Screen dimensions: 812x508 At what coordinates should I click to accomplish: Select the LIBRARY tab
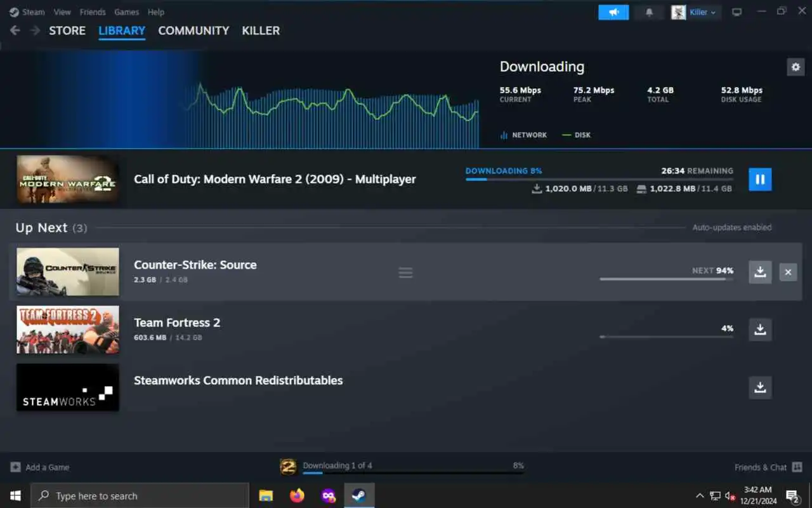(x=122, y=30)
